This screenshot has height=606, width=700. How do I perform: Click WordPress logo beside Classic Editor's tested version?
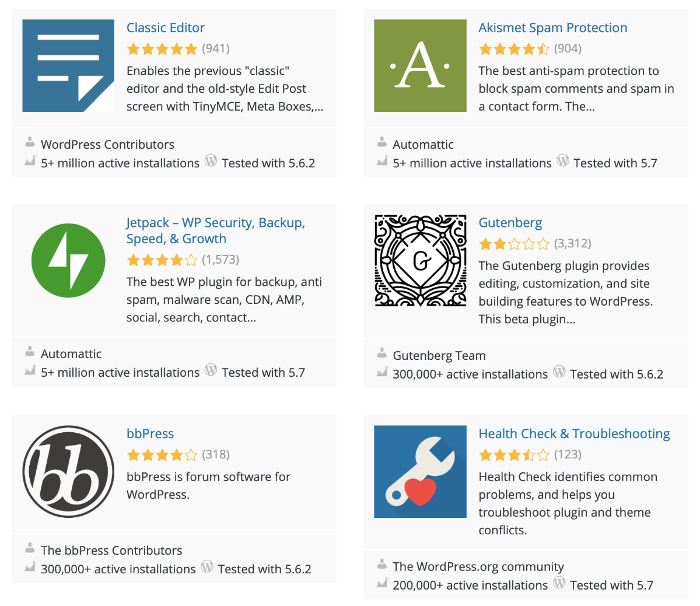click(211, 162)
